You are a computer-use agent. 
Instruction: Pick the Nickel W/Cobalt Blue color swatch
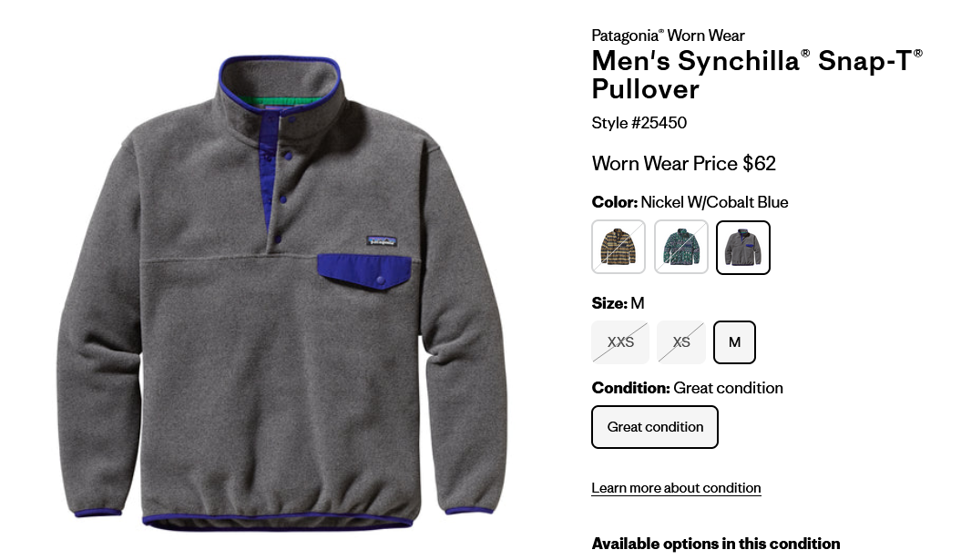[x=742, y=247]
